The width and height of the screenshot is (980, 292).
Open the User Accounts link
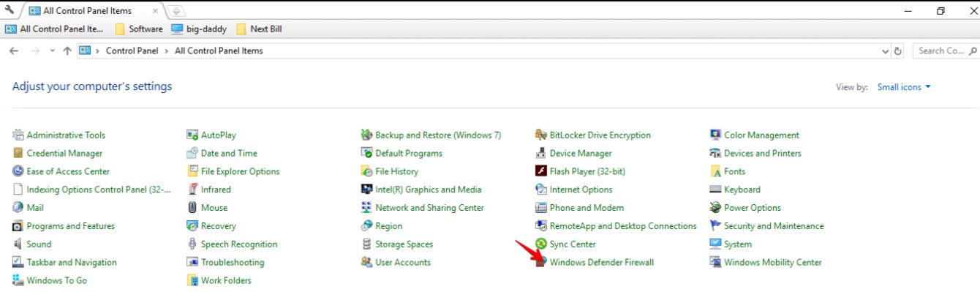pos(403,263)
